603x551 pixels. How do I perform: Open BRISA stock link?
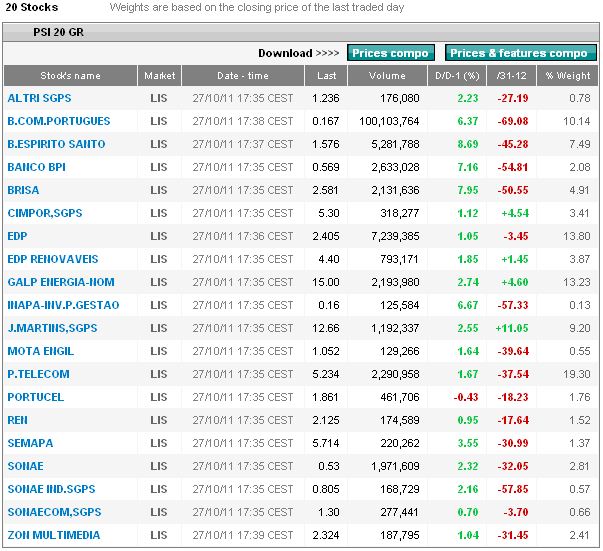[x=23, y=190]
